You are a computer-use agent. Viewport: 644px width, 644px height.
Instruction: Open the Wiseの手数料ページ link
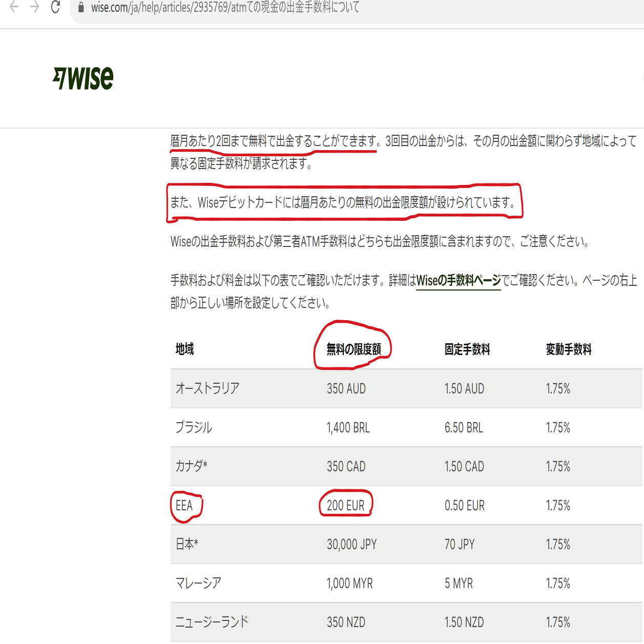[x=459, y=280]
